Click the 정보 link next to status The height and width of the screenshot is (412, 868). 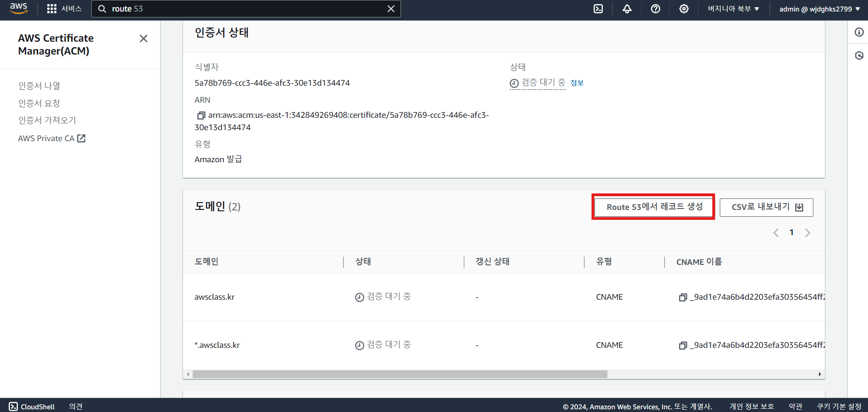click(577, 83)
